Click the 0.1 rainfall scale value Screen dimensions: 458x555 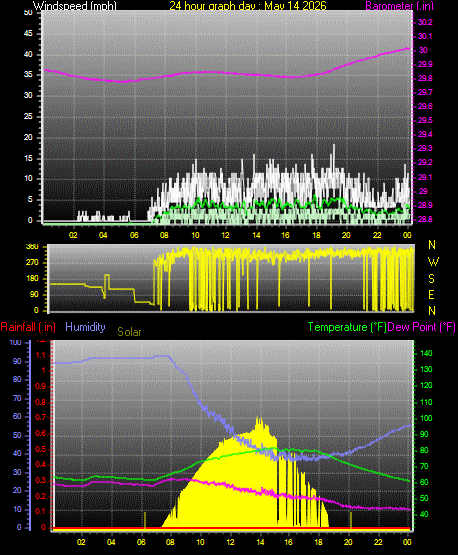click(x=41, y=511)
